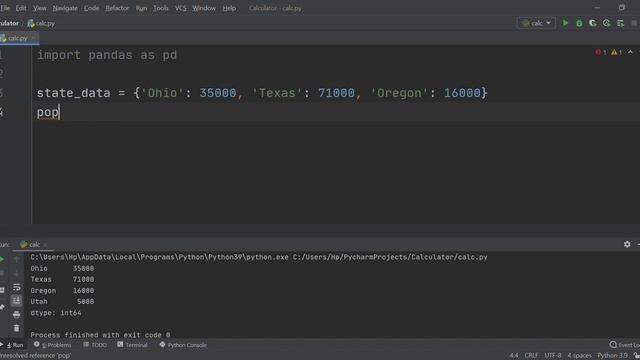Open Run panel settings gear
The image size is (640, 360).
pos(627,244)
